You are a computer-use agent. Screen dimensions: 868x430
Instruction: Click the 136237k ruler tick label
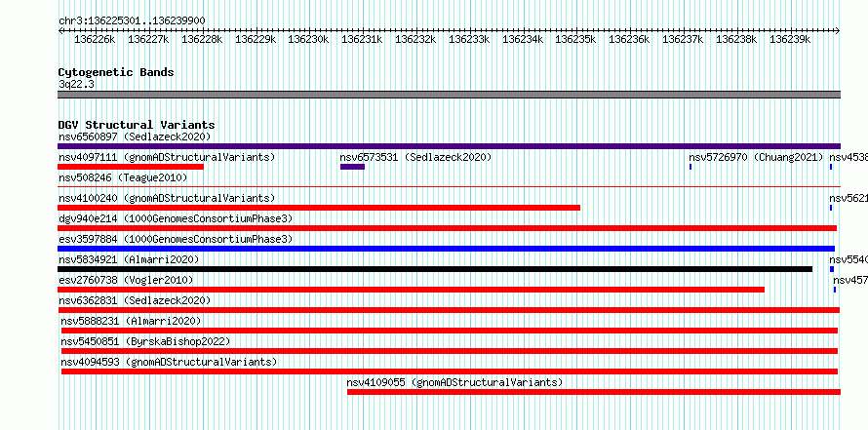[x=683, y=39]
